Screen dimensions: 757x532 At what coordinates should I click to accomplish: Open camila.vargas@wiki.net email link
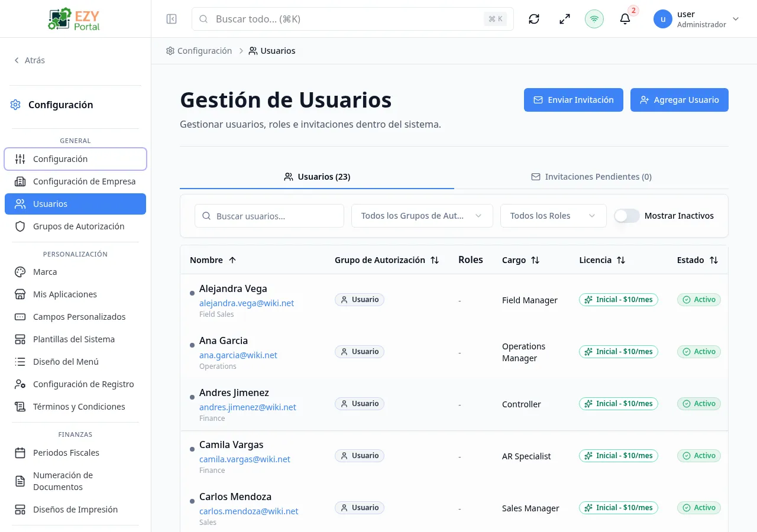pos(245,459)
